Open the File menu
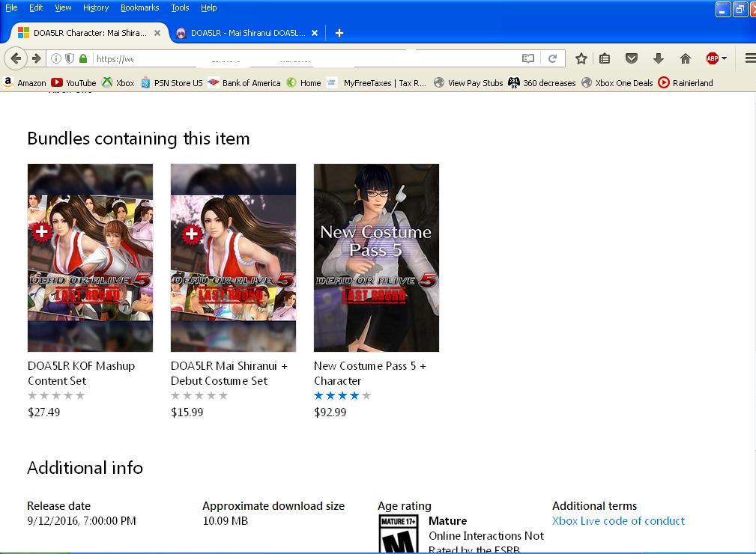The width and height of the screenshot is (756, 554). [x=11, y=7]
